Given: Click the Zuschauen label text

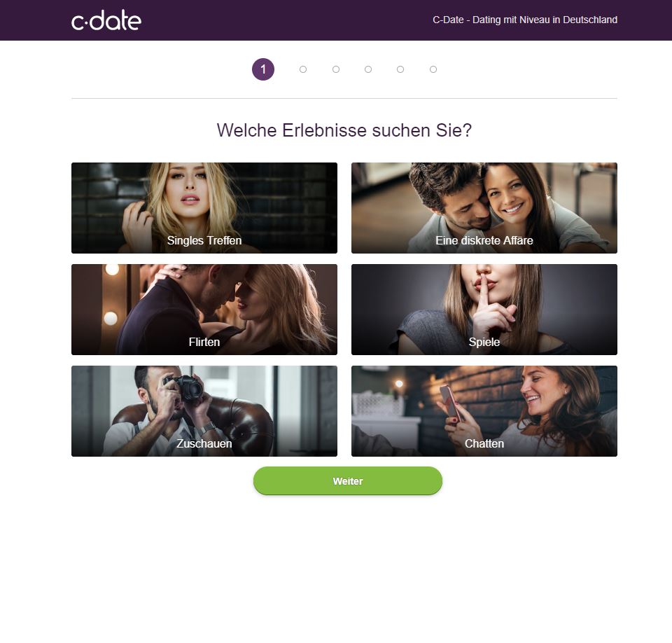Looking at the screenshot, I should click(204, 443).
